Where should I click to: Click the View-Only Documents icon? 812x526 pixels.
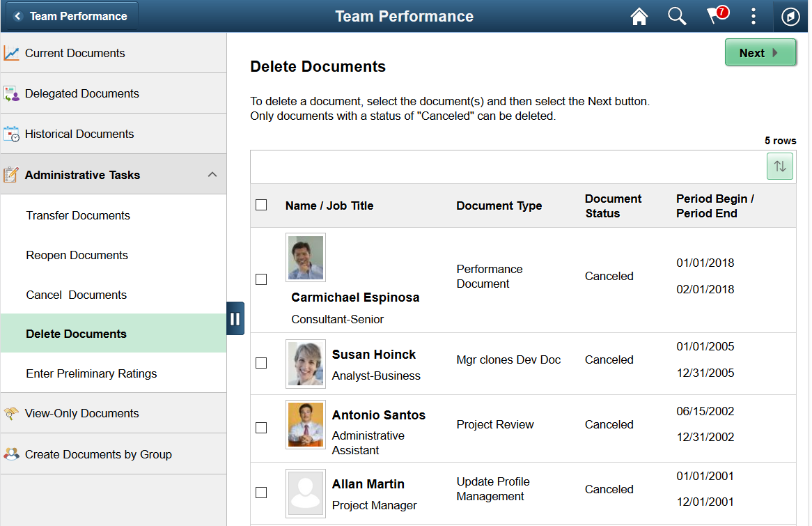click(x=11, y=413)
